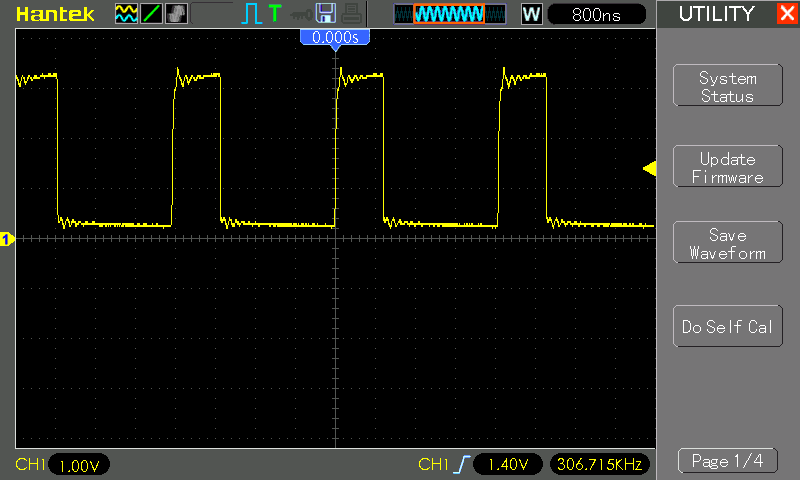Click the 0.000s horizontal position marker
The width and height of the screenshot is (800, 480).
(x=335, y=38)
